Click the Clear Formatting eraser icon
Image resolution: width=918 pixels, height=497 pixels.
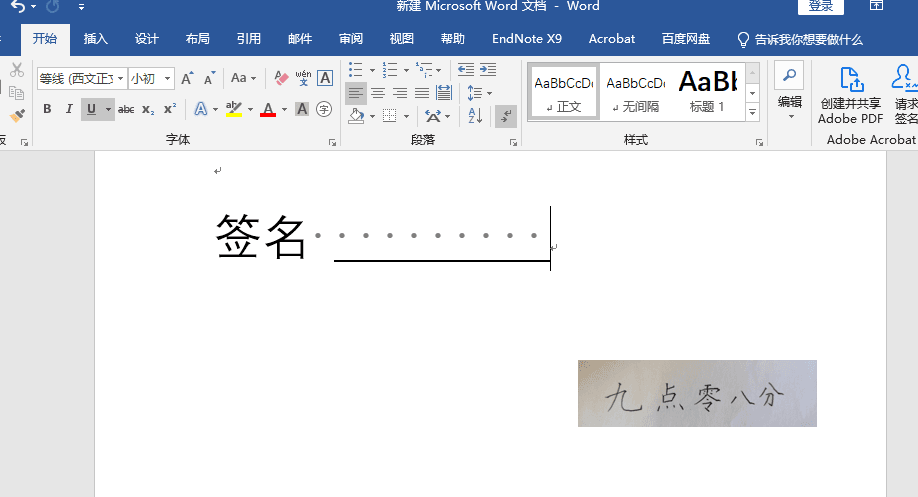(281, 78)
